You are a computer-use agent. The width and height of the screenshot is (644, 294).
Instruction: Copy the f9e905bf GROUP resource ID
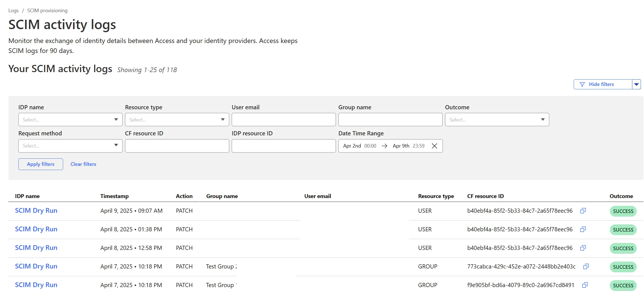585,285
